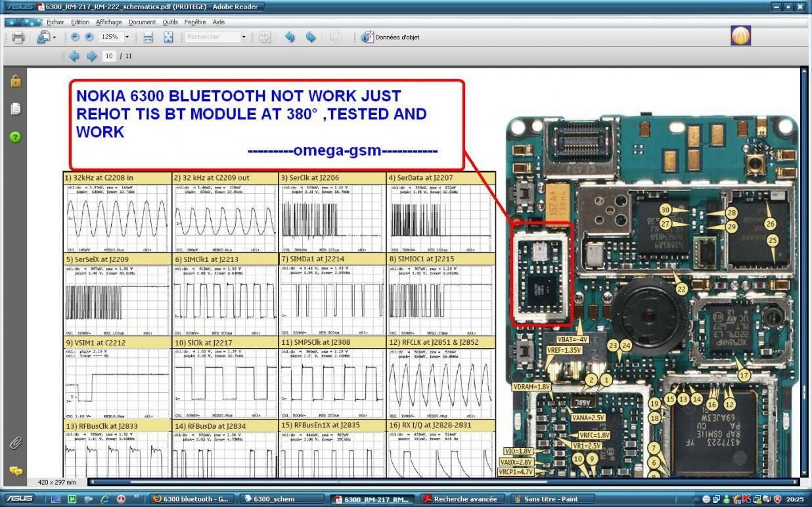The width and height of the screenshot is (812, 507).
Task: Zoom out with the minus button
Action: coord(75,37)
